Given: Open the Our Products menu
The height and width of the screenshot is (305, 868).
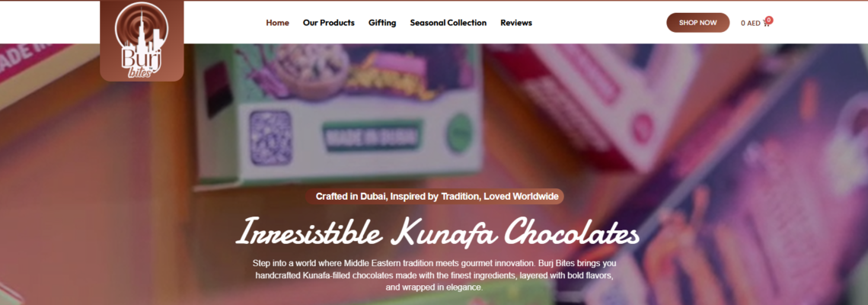Looking at the screenshot, I should (329, 23).
